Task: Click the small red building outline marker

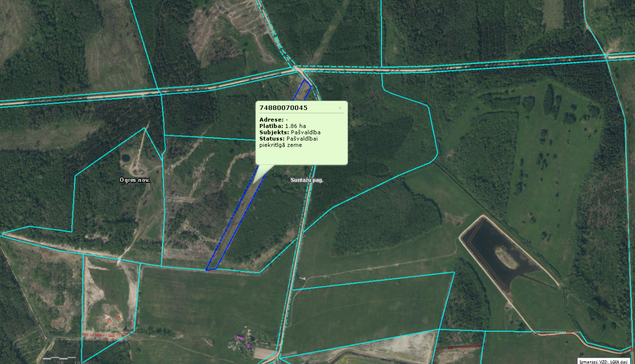Action: point(118,317)
